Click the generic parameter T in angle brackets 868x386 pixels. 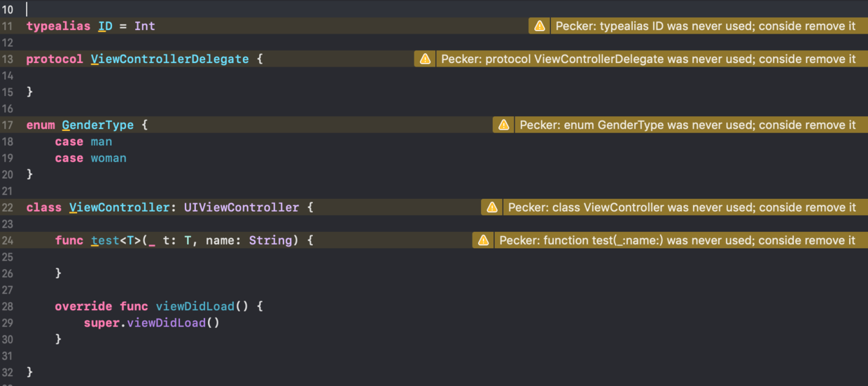[130, 241]
